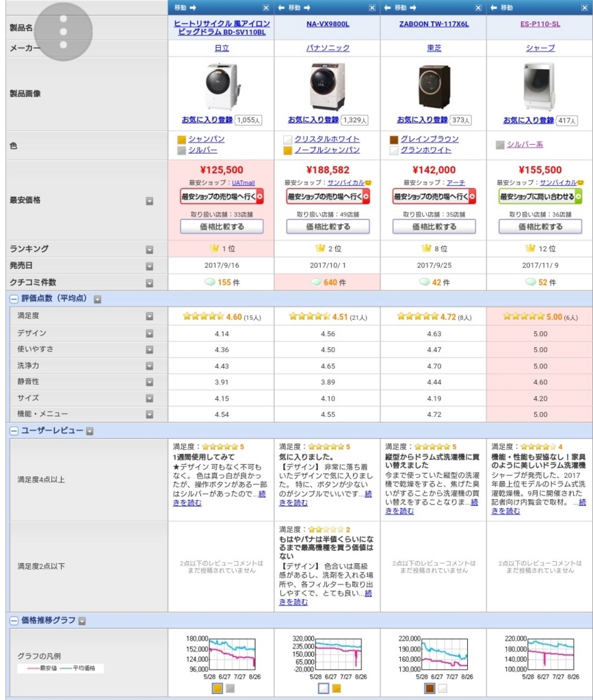The width and height of the screenshot is (593, 700).
Task: Tap the floating three-dot overlay menu
Action: (x=64, y=31)
